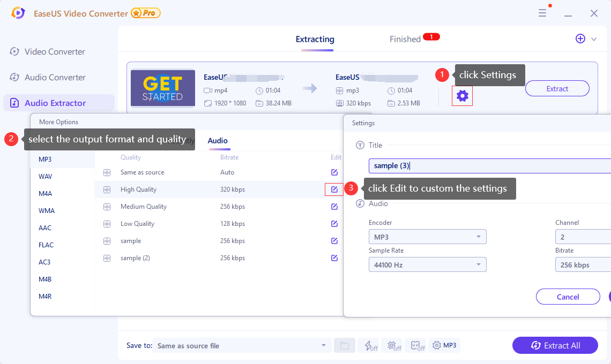Expand the arrow next to add file
Screen dimensions: 611x364
pos(594,39)
